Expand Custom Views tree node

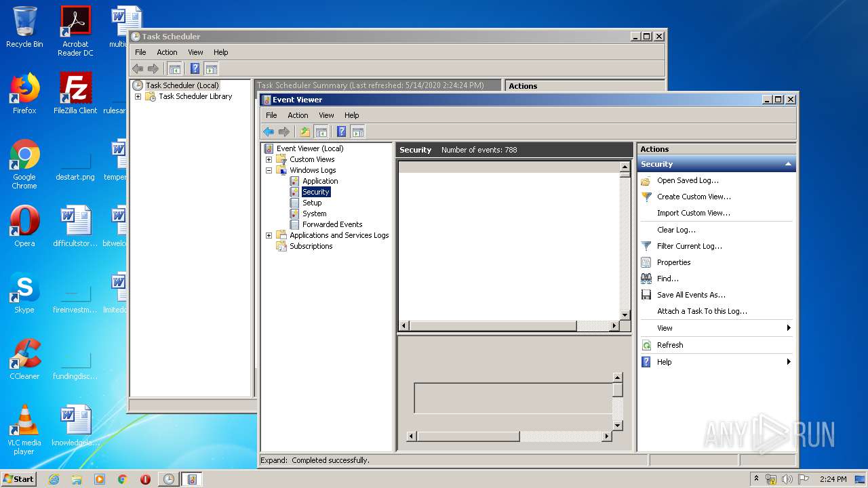269,159
